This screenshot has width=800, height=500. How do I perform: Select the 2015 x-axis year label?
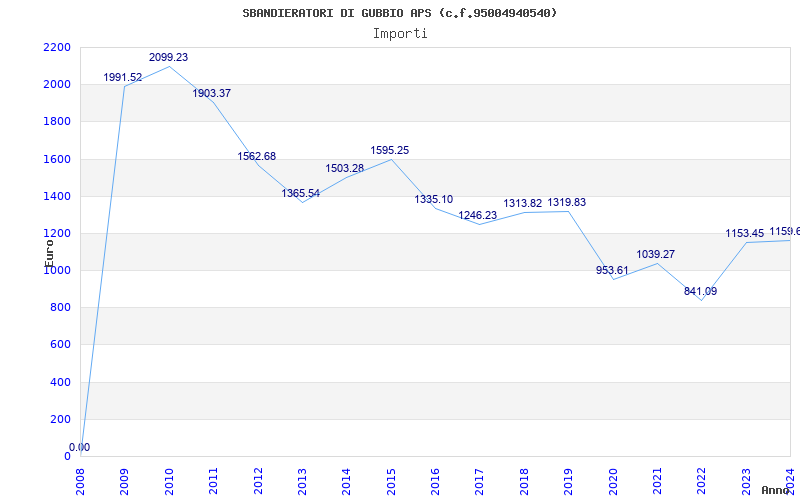pos(391,481)
